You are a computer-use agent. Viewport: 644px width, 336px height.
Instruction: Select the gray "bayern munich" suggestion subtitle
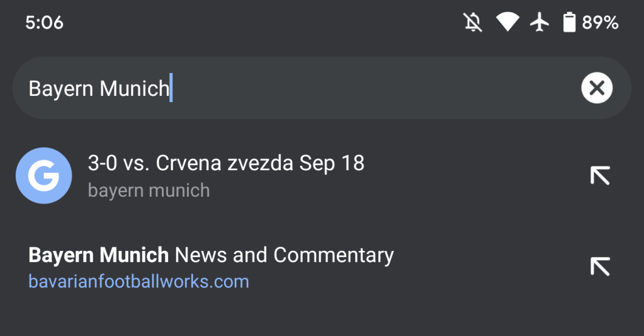click(149, 190)
